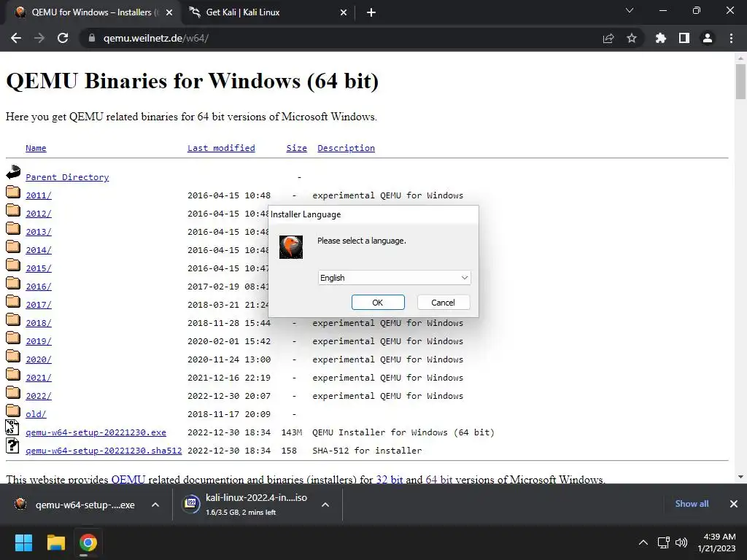
Task: Click the browser Back arrow
Action: [x=16, y=38]
